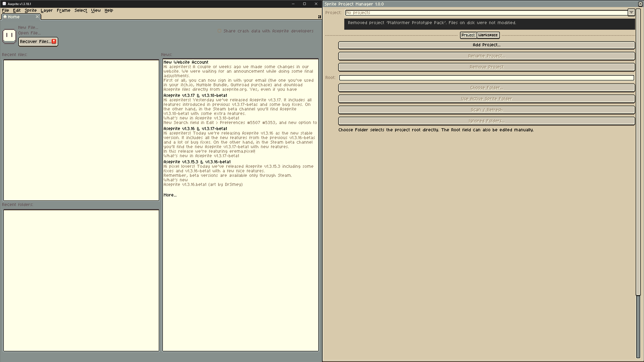Click the Remove Project button
The height and width of the screenshot is (362, 644).
[486, 67]
